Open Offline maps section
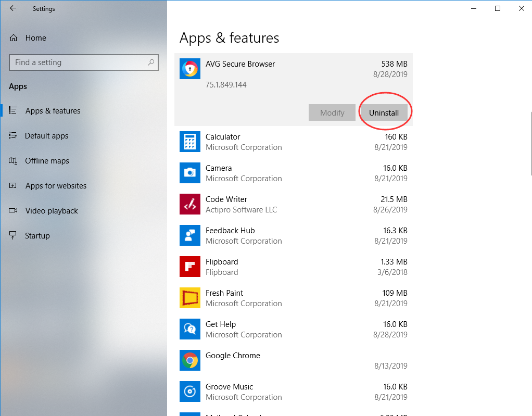 (47, 161)
